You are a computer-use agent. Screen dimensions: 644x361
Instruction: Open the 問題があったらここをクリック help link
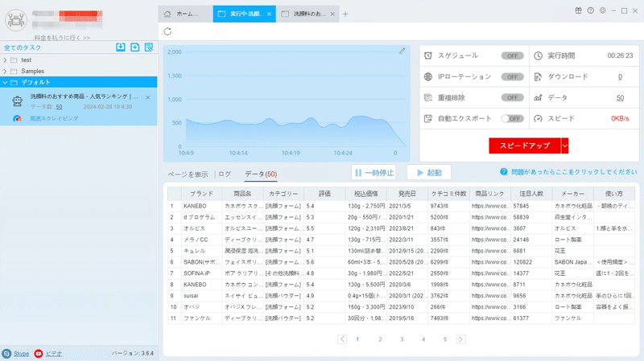(x=574, y=172)
